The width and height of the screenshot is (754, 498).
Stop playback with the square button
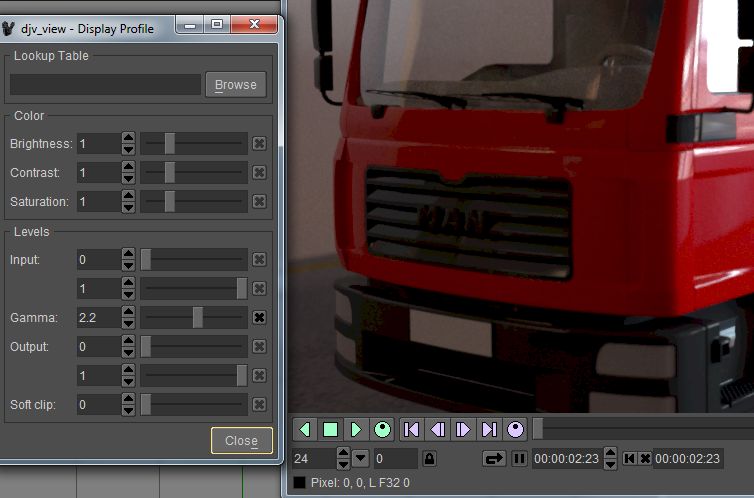(330, 429)
